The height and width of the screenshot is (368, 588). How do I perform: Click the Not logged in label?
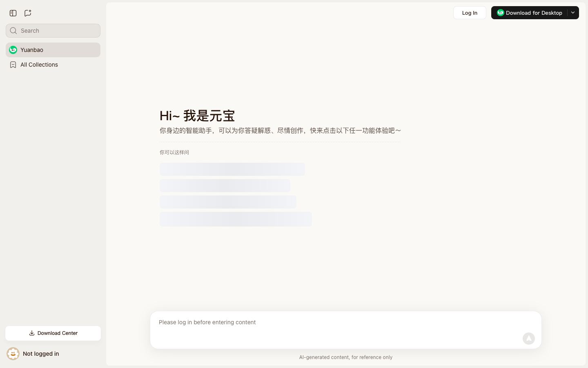(41, 354)
